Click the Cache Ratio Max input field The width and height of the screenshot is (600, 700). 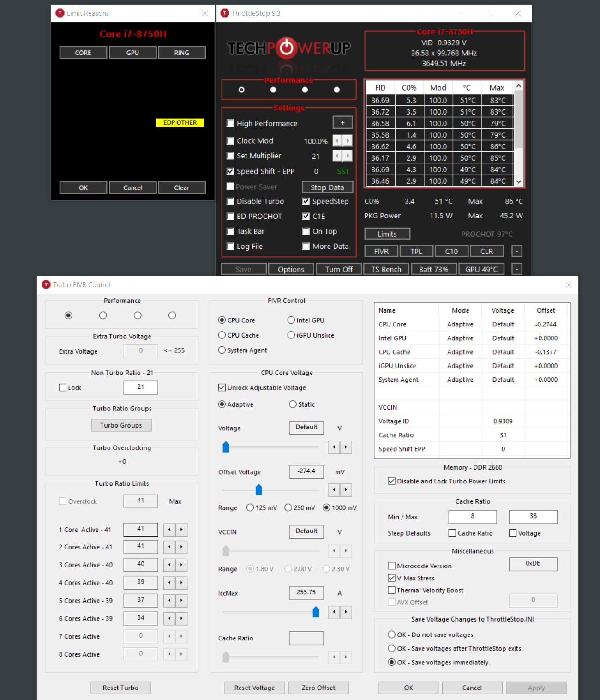click(533, 517)
